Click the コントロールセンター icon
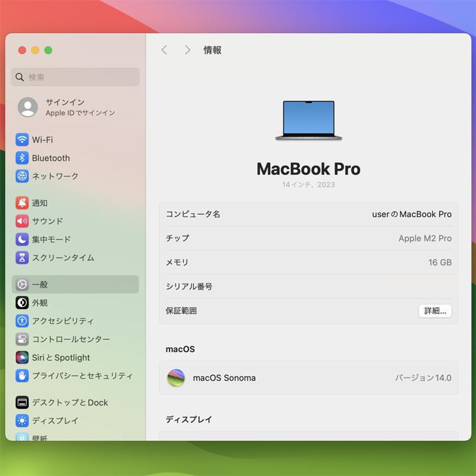The image size is (476, 476). point(22,339)
